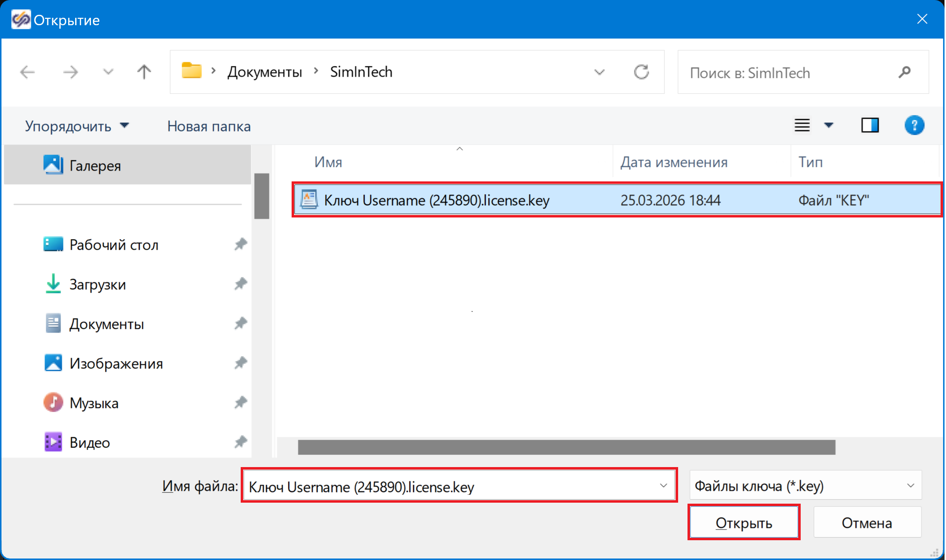The height and width of the screenshot is (560, 946).
Task: Click the view layout list icon
Action: point(802,126)
